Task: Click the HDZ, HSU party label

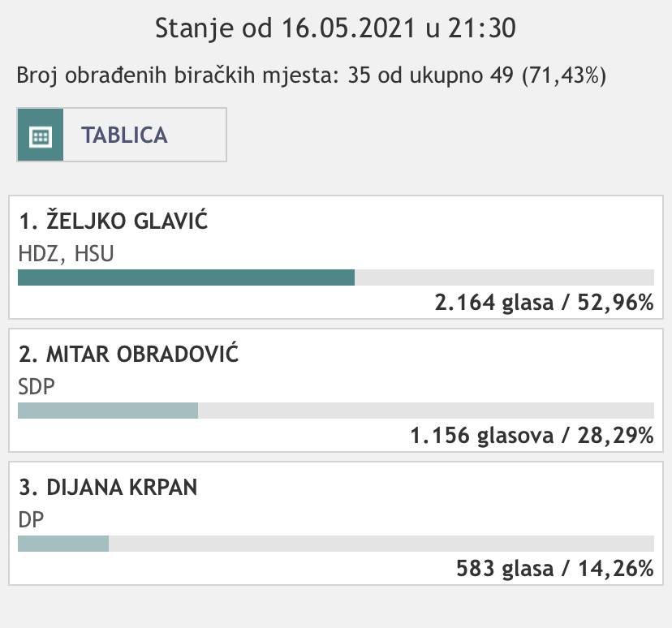Action: click(x=66, y=254)
